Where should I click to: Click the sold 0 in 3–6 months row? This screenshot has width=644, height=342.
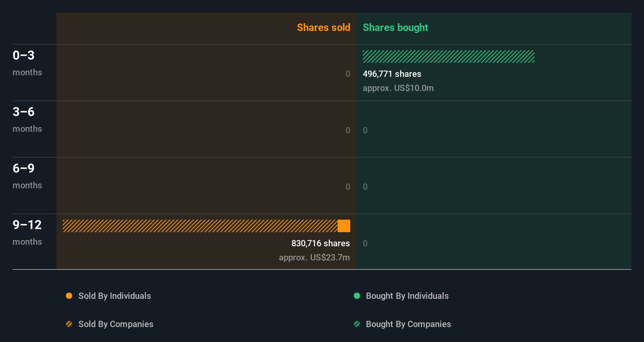pyautogui.click(x=348, y=130)
